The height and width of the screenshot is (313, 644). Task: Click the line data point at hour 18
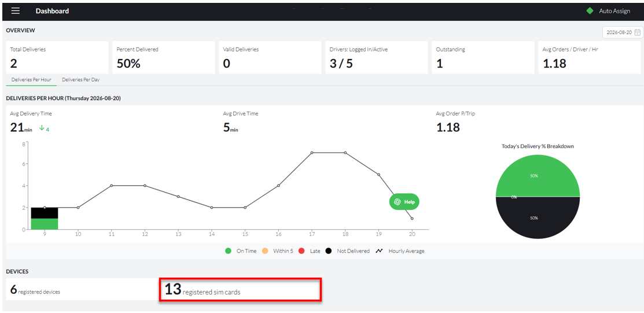point(345,152)
